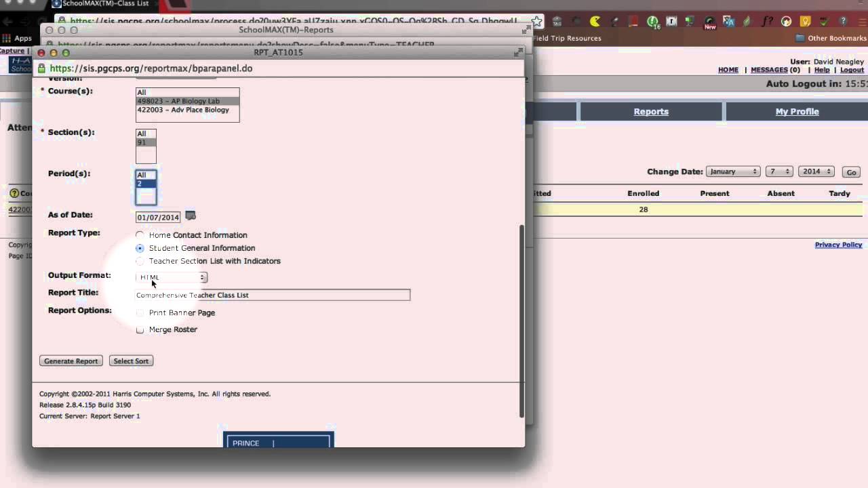Select Student General Information radio button
Image resolution: width=868 pixels, height=488 pixels.
point(140,248)
